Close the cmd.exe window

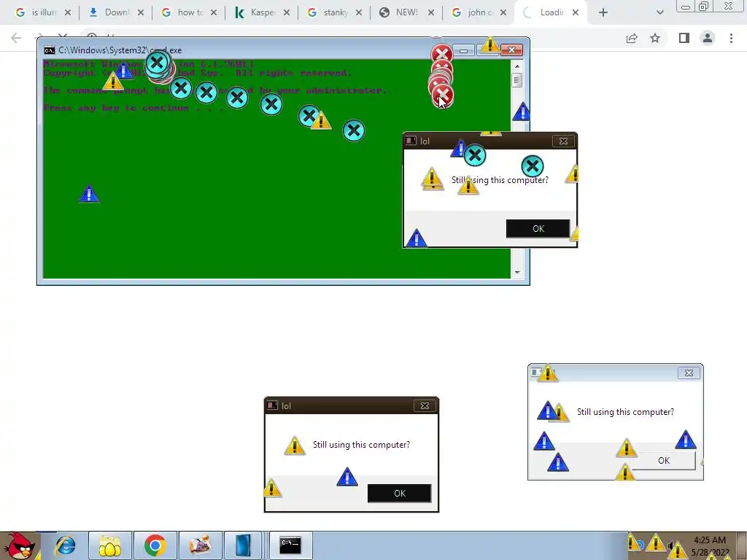click(511, 50)
